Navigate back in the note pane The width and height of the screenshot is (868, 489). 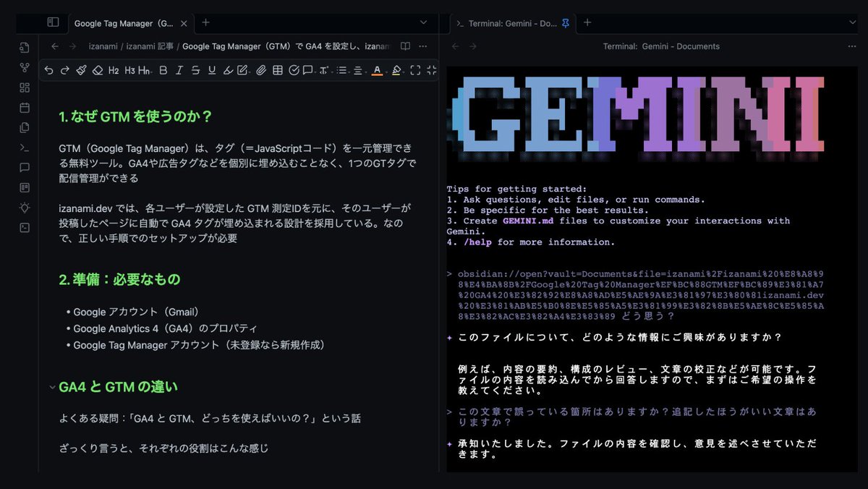55,46
